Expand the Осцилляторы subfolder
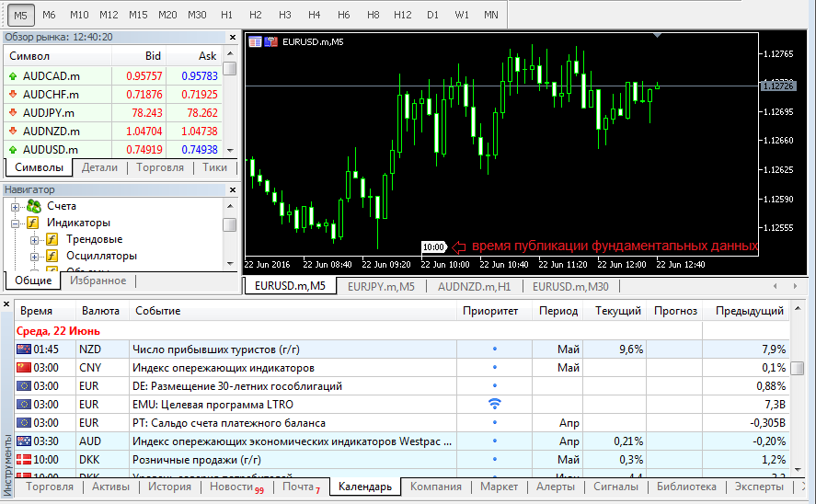Viewport: 816px width, 504px height. tap(34, 256)
